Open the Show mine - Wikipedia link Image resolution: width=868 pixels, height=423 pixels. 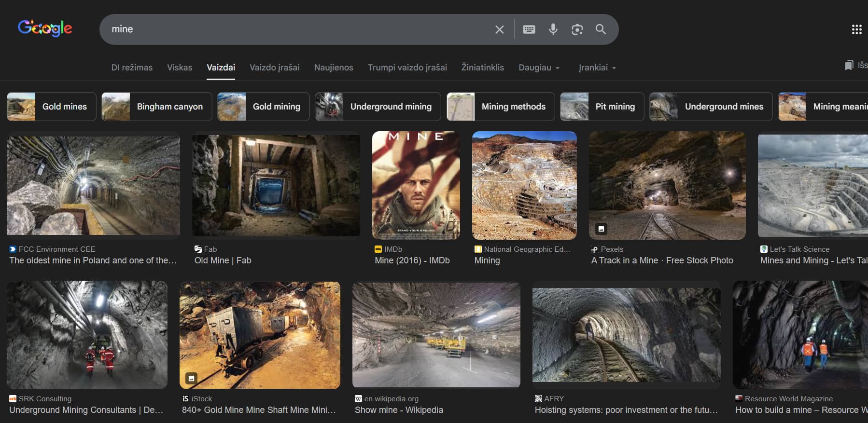point(399,409)
